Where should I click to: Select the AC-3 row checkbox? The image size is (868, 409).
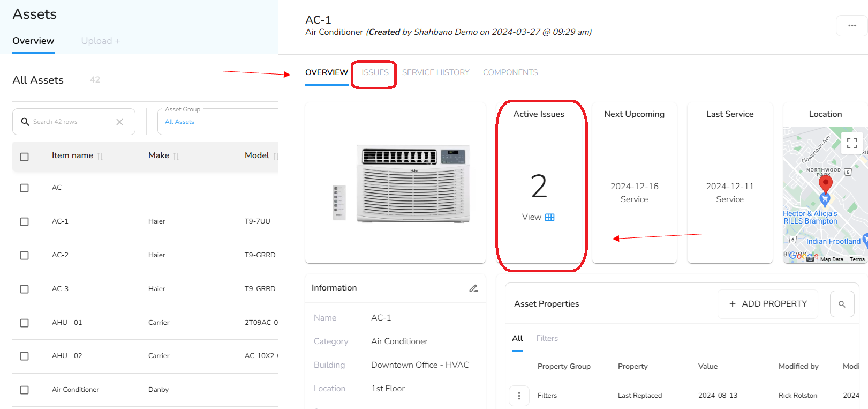pyautogui.click(x=24, y=289)
